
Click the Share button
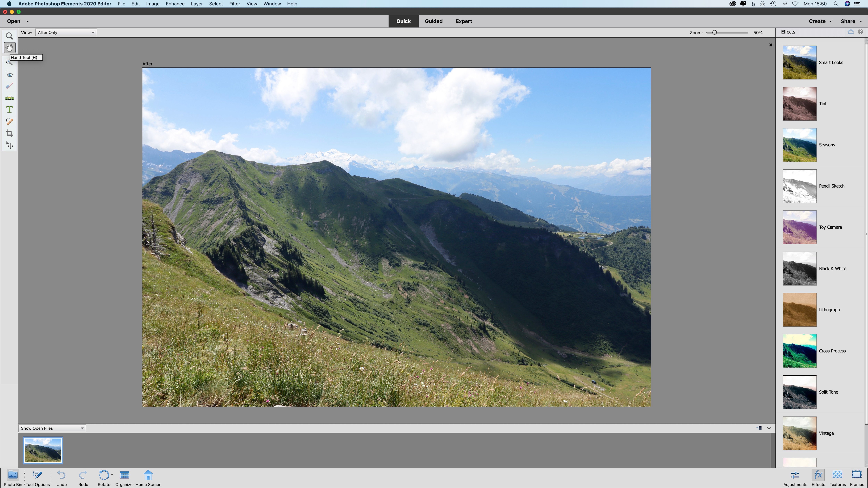point(847,21)
